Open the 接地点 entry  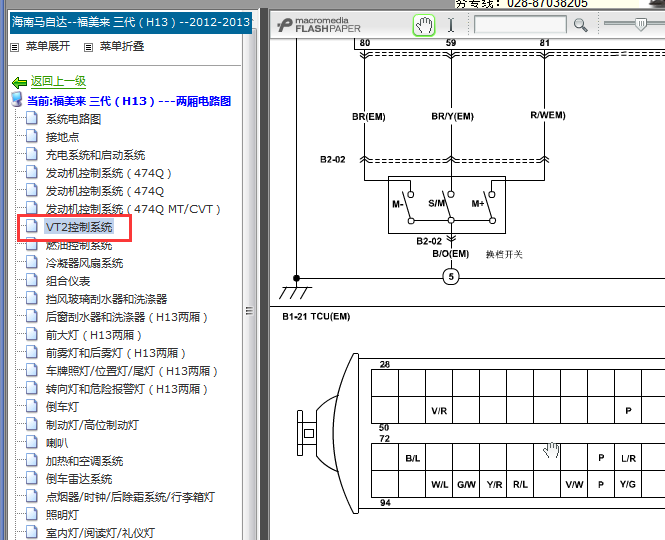tap(62, 137)
